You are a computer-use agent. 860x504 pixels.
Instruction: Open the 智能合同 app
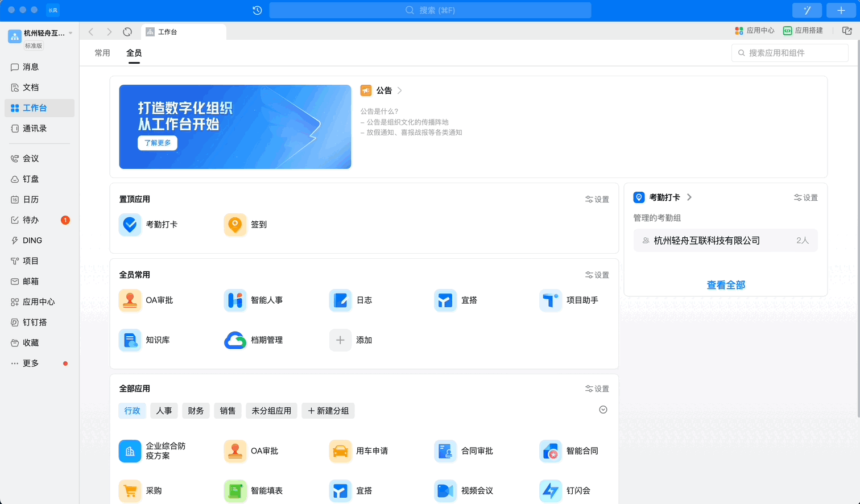pos(551,451)
